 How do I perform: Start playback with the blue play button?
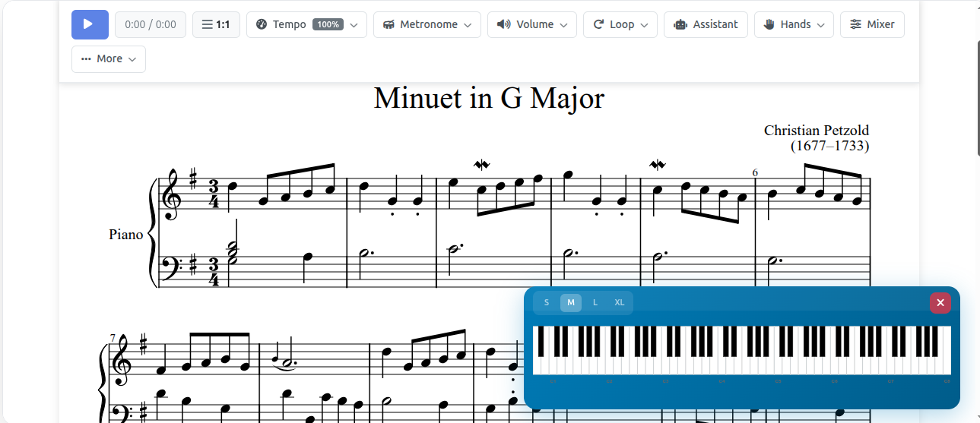(90, 24)
